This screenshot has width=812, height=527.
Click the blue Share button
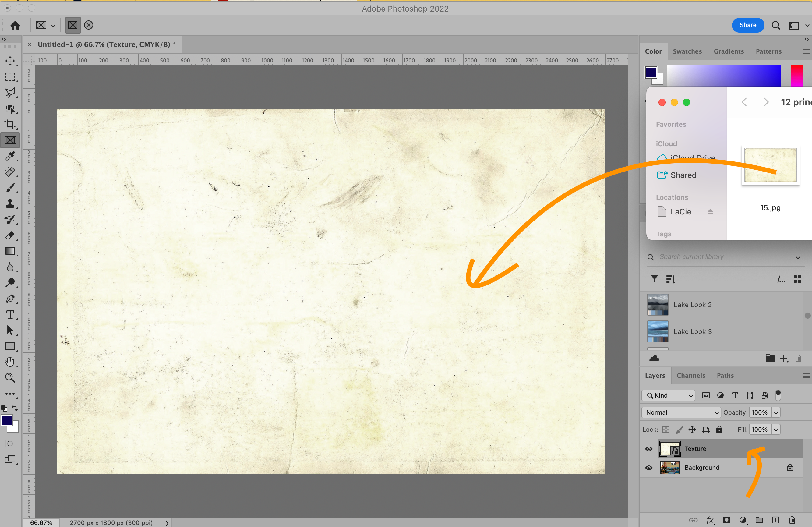click(x=747, y=25)
